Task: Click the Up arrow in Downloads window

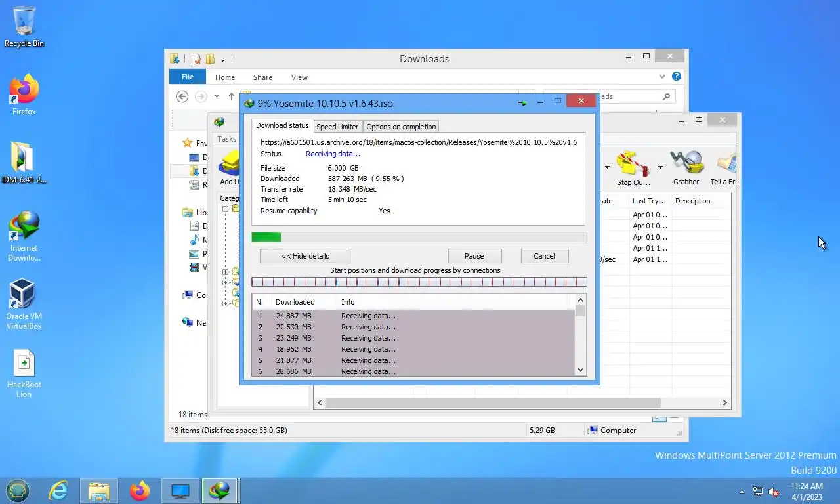Action: point(232,96)
